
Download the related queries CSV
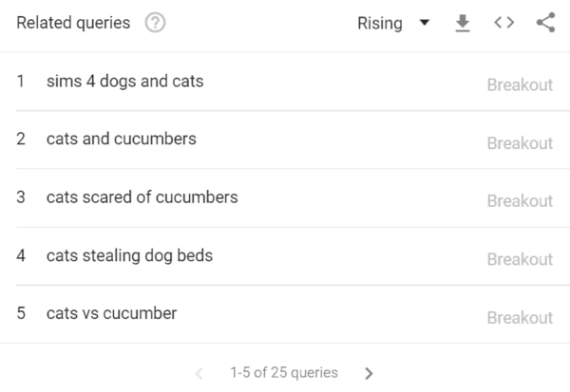coord(463,24)
